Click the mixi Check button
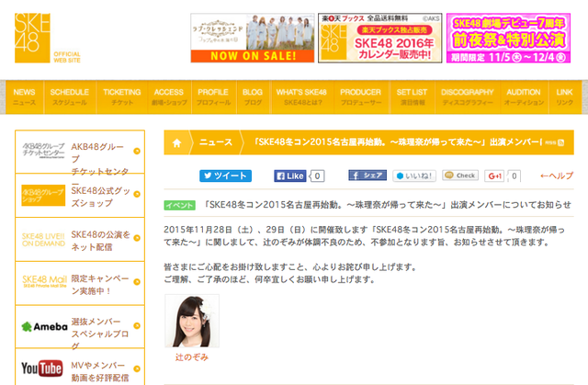 [460, 176]
